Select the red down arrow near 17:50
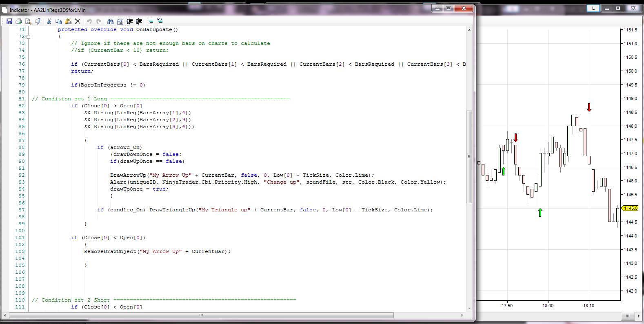644x324 pixels. coord(516,138)
